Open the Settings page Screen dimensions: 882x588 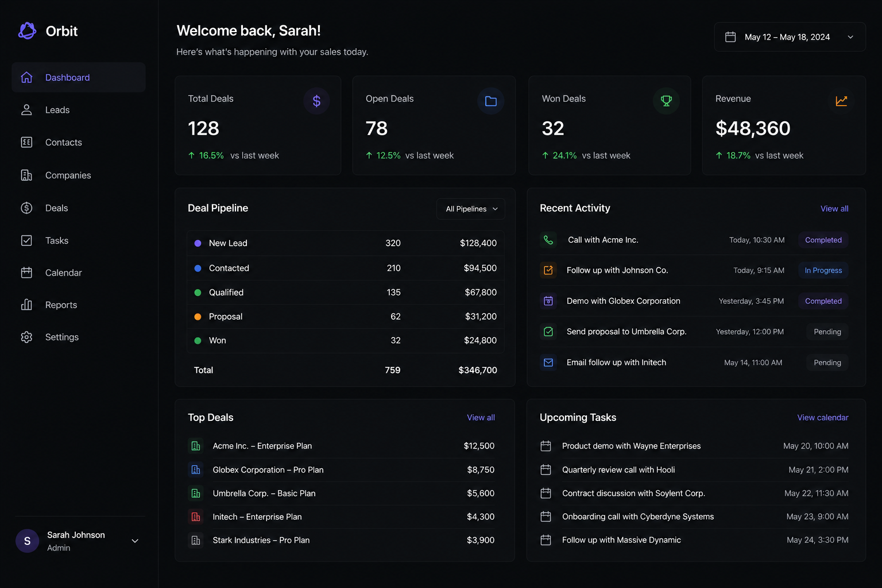[79, 337]
